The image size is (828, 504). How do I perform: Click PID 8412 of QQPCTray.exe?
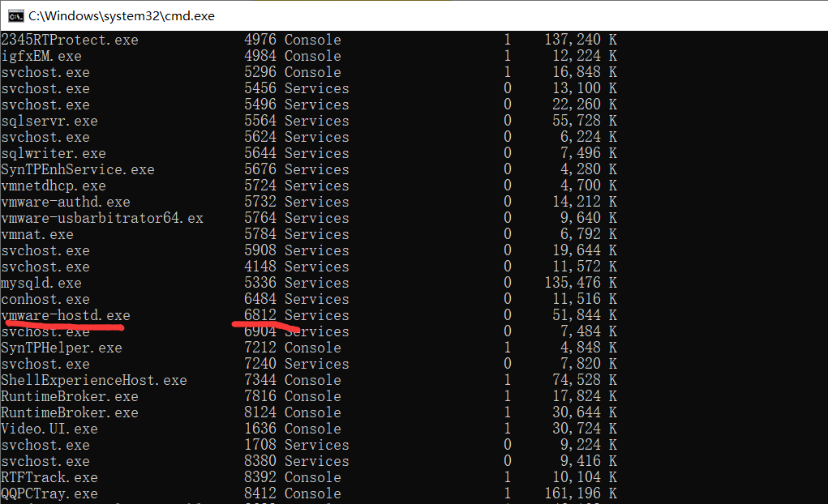pyautogui.click(x=260, y=494)
